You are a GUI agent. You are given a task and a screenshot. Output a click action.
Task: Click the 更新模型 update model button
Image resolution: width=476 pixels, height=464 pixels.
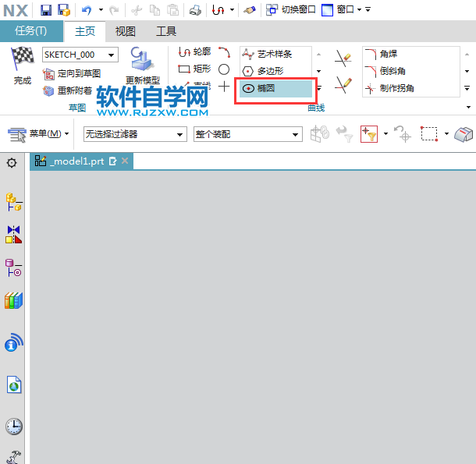click(x=143, y=66)
